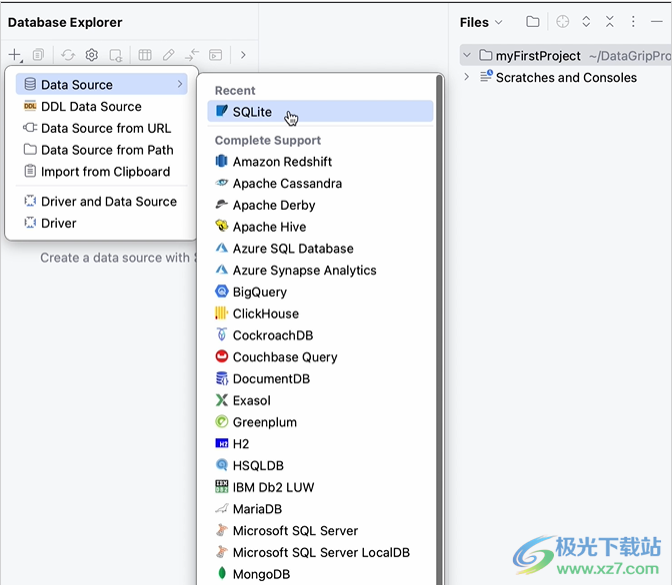Image resolution: width=672 pixels, height=585 pixels.
Task: Select Couchbase Query data source
Action: coord(320,357)
